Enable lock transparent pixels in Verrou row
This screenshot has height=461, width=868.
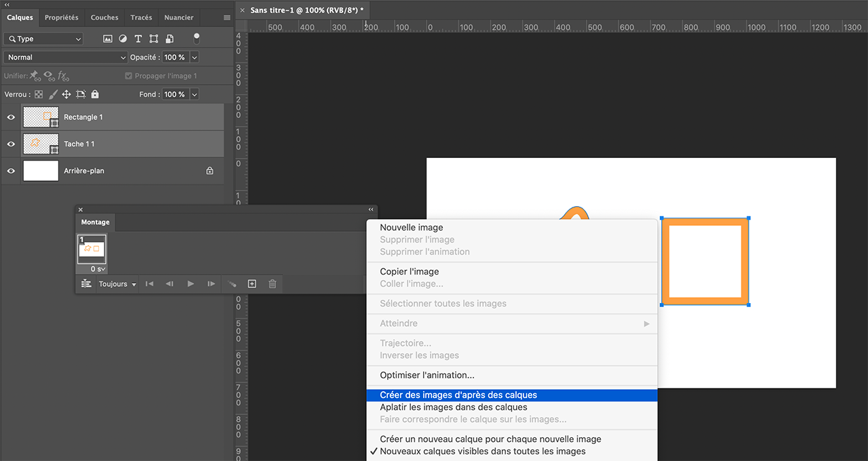point(39,94)
